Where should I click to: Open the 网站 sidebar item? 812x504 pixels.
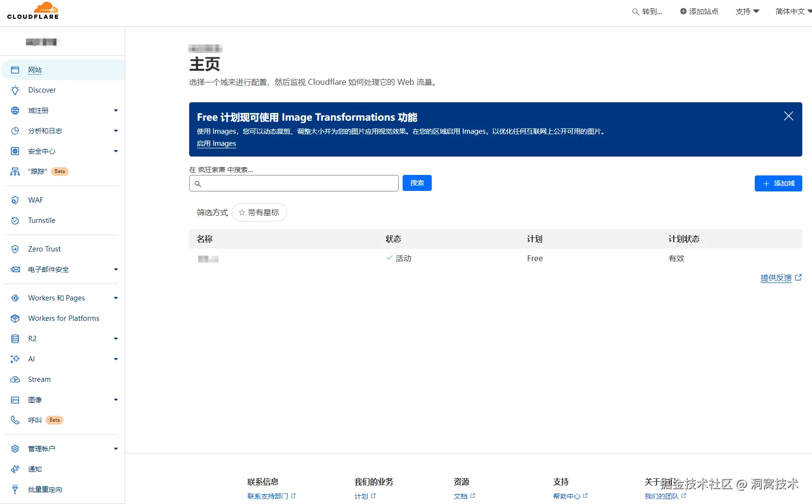[63, 70]
